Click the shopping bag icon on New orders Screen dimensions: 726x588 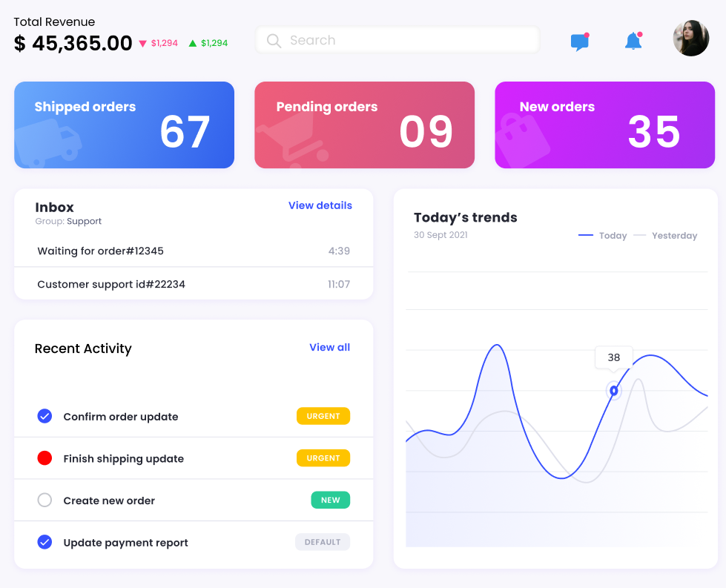pyautogui.click(x=522, y=140)
